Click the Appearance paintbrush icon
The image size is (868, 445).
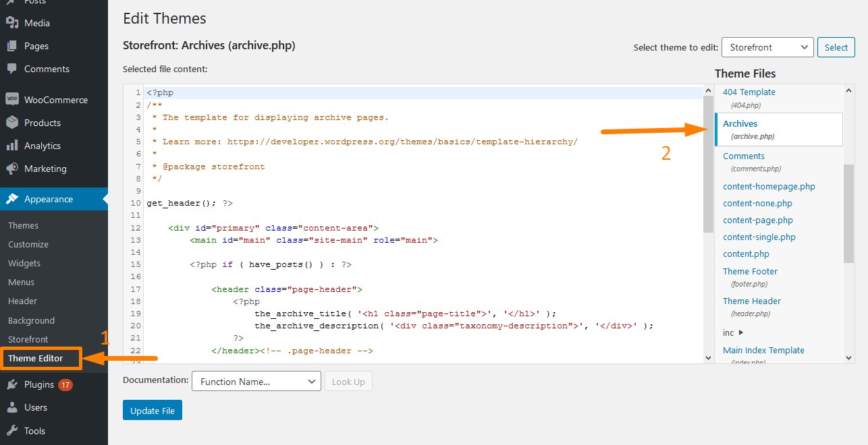click(12, 199)
